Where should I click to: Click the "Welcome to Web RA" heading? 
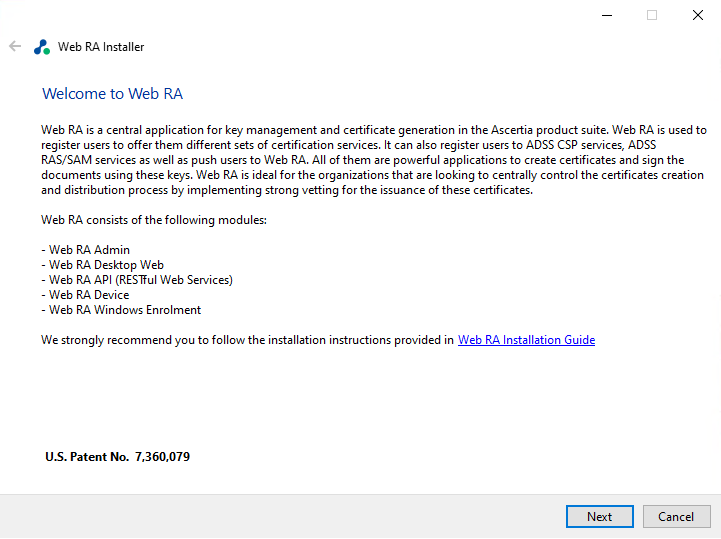point(112,94)
